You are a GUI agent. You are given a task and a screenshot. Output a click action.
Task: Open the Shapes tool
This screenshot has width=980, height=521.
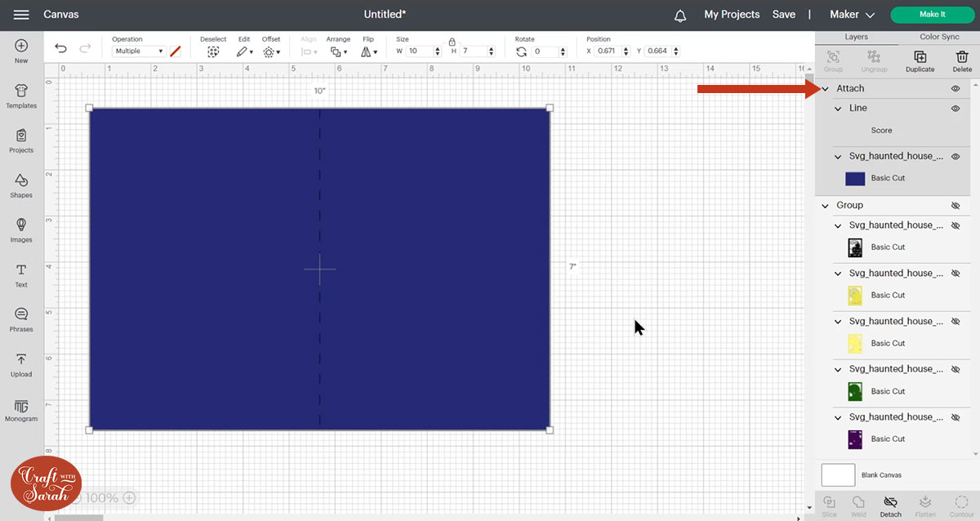coord(21,185)
